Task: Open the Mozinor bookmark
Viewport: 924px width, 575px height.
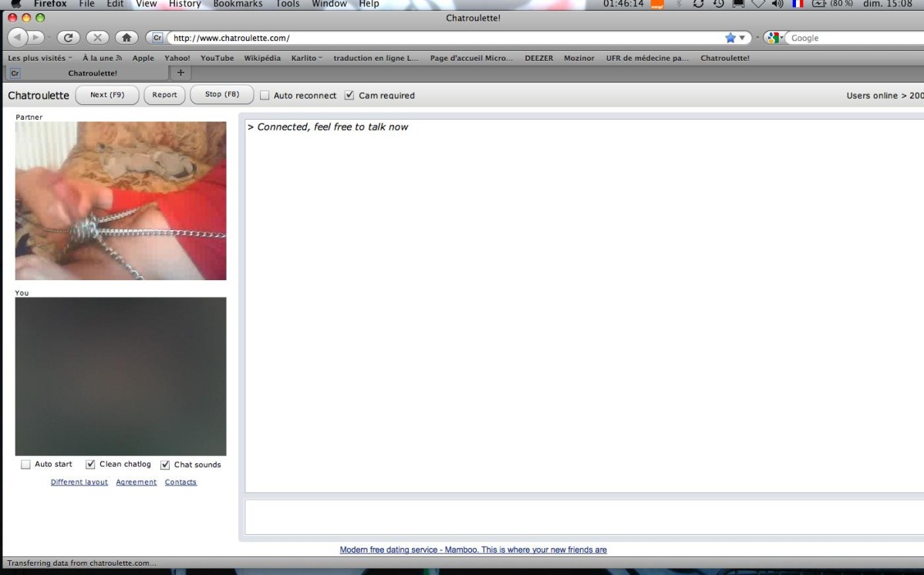Action: pyautogui.click(x=579, y=58)
